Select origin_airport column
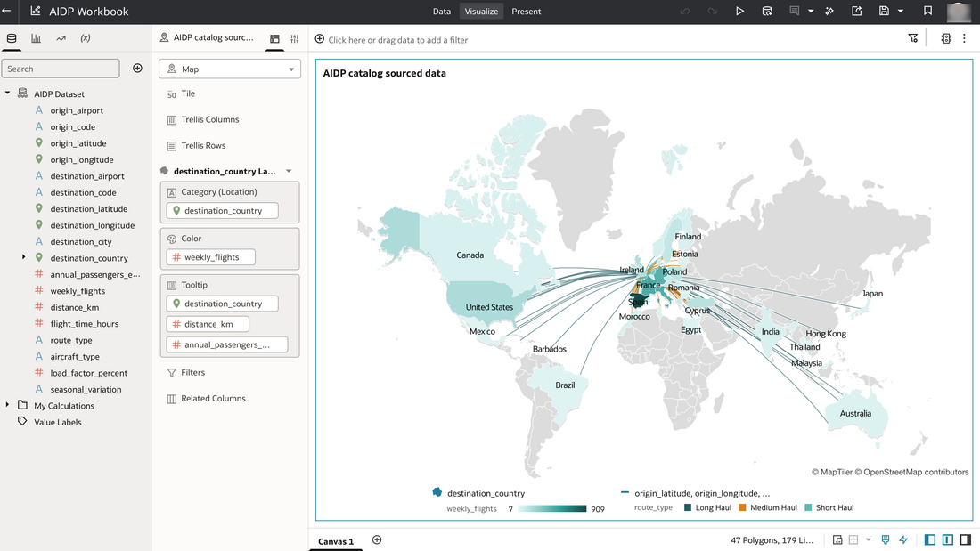This screenshot has width=980, height=551. [77, 110]
